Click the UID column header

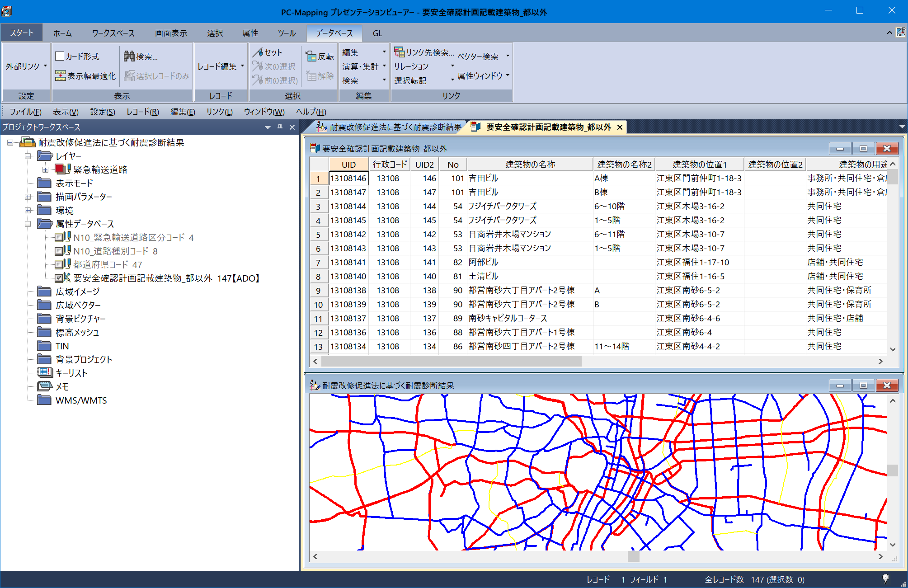(x=348, y=165)
